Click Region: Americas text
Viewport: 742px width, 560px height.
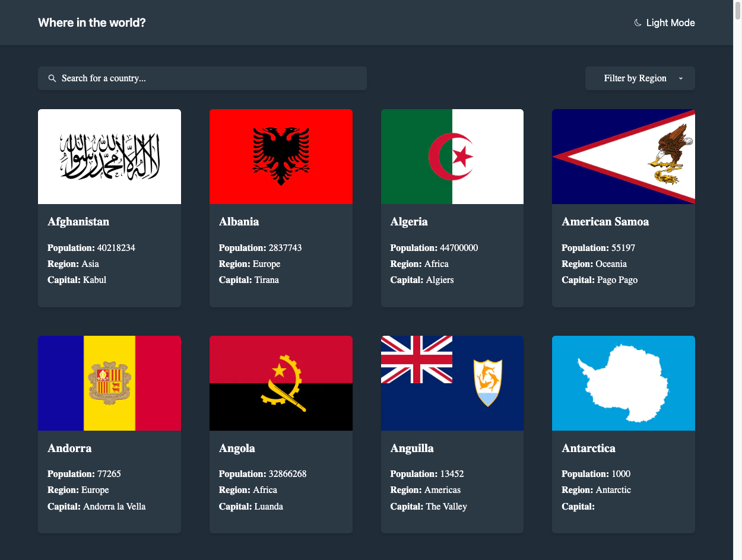coord(426,490)
